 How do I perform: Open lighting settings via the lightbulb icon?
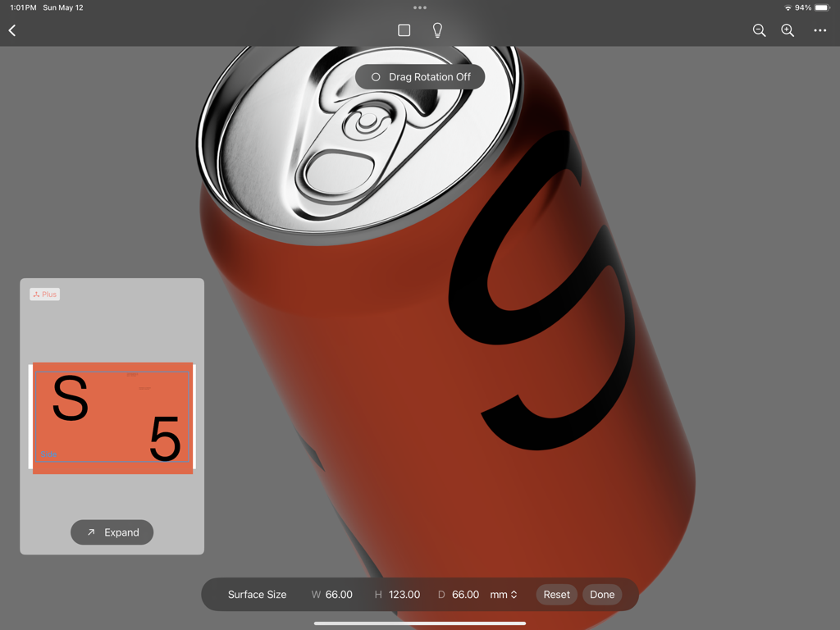436,30
